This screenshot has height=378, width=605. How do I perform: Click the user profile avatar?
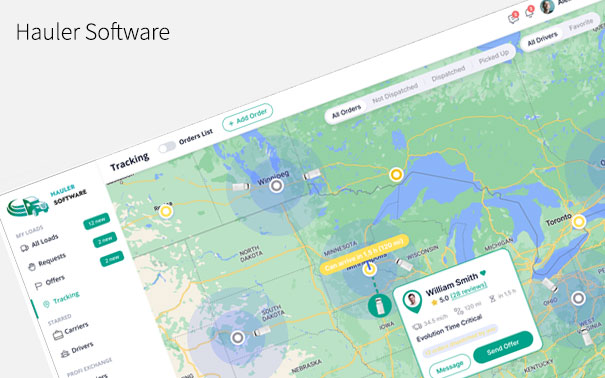coord(547,6)
